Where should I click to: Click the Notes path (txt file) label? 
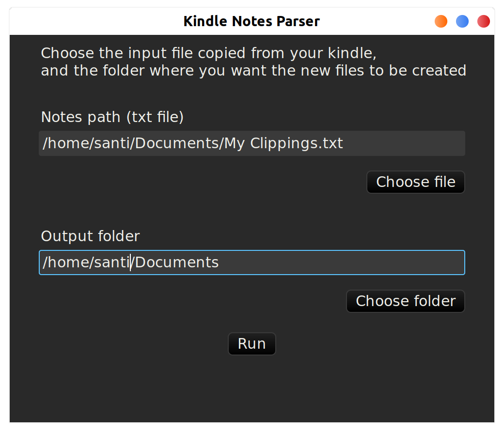pyautogui.click(x=112, y=117)
